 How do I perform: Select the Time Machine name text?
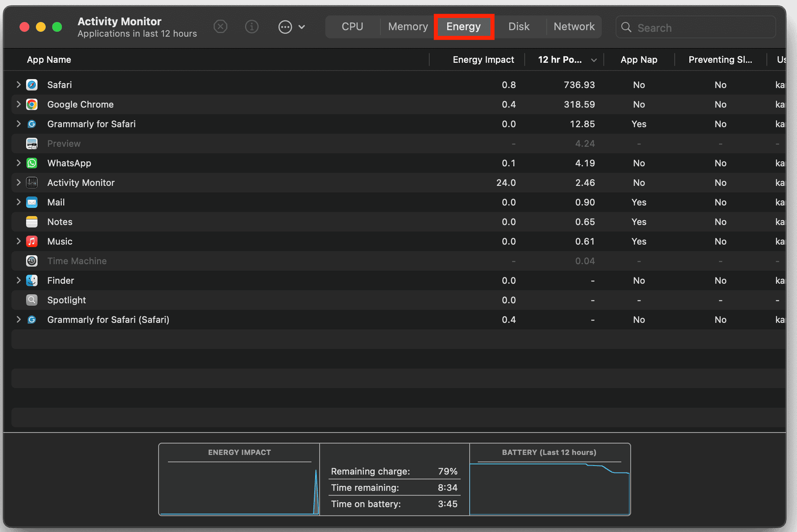tap(77, 261)
